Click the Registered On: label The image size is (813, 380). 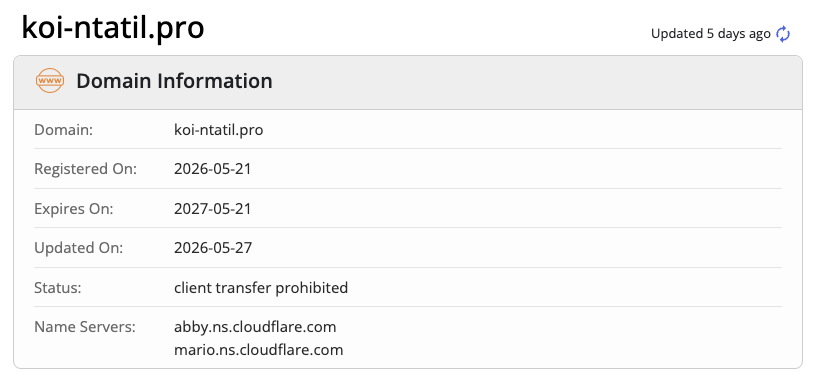click(x=86, y=169)
